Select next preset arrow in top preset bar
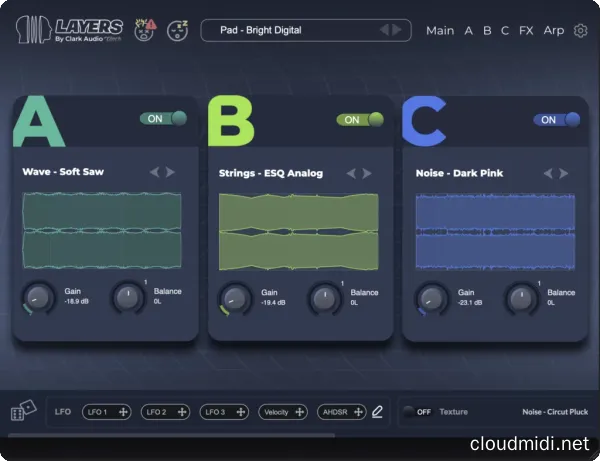This screenshot has width=600, height=461. pos(397,30)
